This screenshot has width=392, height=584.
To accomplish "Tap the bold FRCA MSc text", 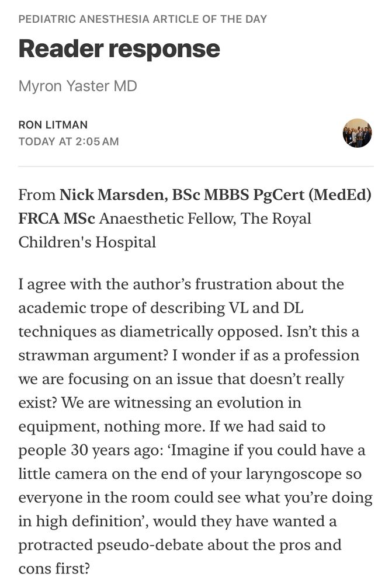I will point(57,218).
